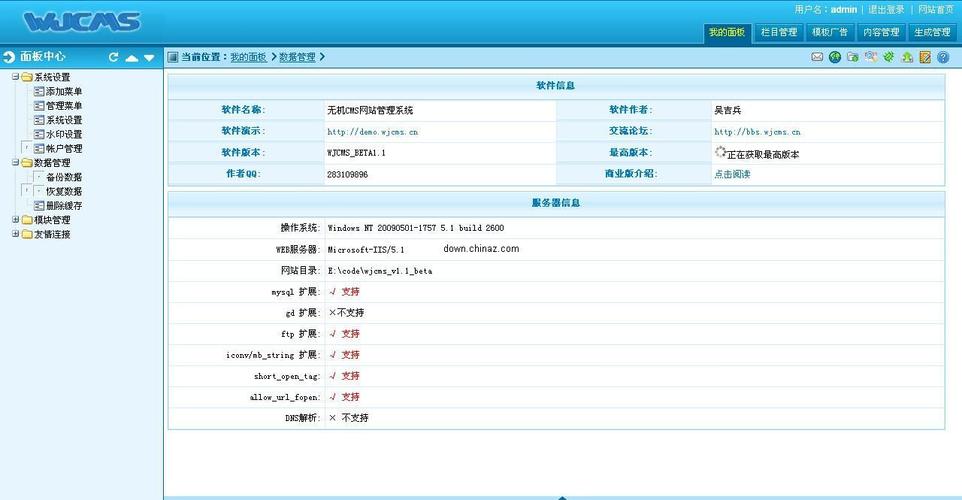This screenshot has width=962, height=500.
Task: Open 水印设置 in the sidebar tree
Action: (64, 134)
